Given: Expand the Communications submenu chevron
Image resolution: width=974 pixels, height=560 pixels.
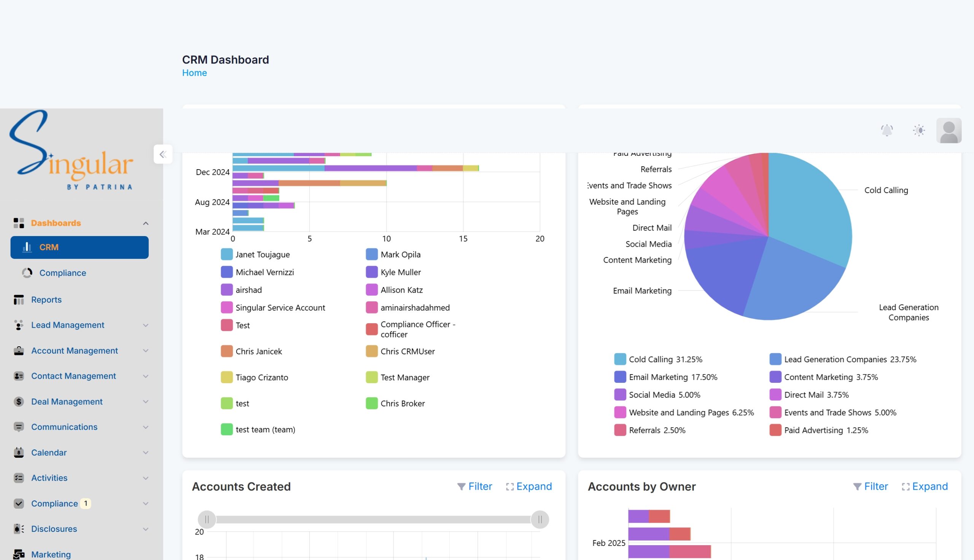Looking at the screenshot, I should [x=145, y=427].
